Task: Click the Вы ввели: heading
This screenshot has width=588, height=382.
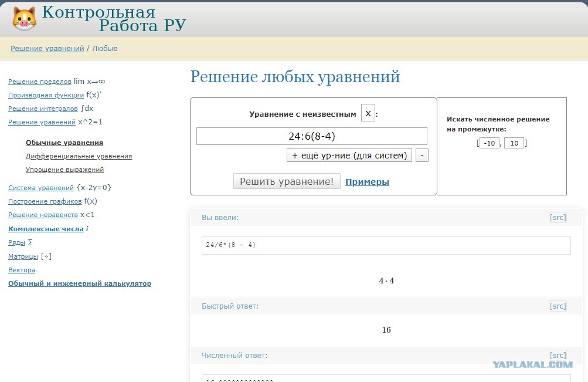Action: coord(220,217)
